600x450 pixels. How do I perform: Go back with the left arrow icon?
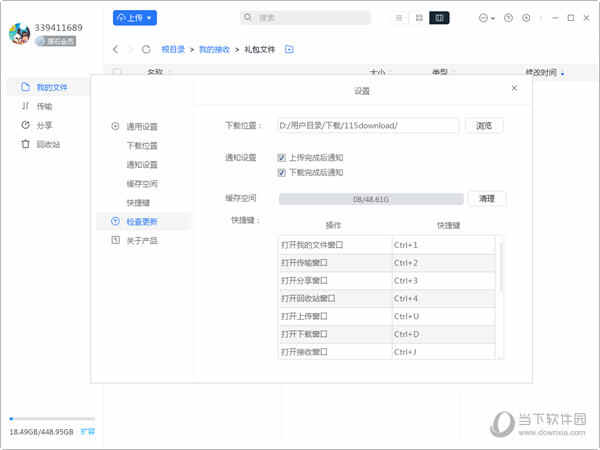click(116, 49)
